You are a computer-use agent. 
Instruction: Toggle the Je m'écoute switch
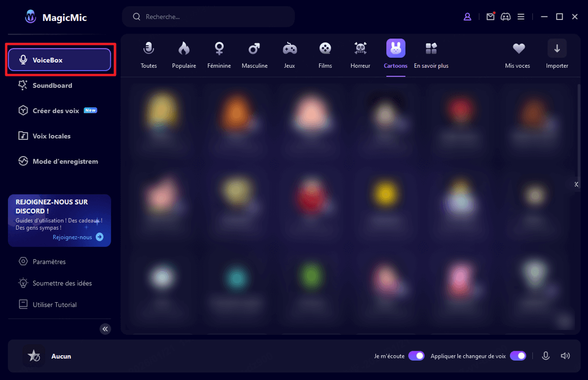click(x=416, y=356)
